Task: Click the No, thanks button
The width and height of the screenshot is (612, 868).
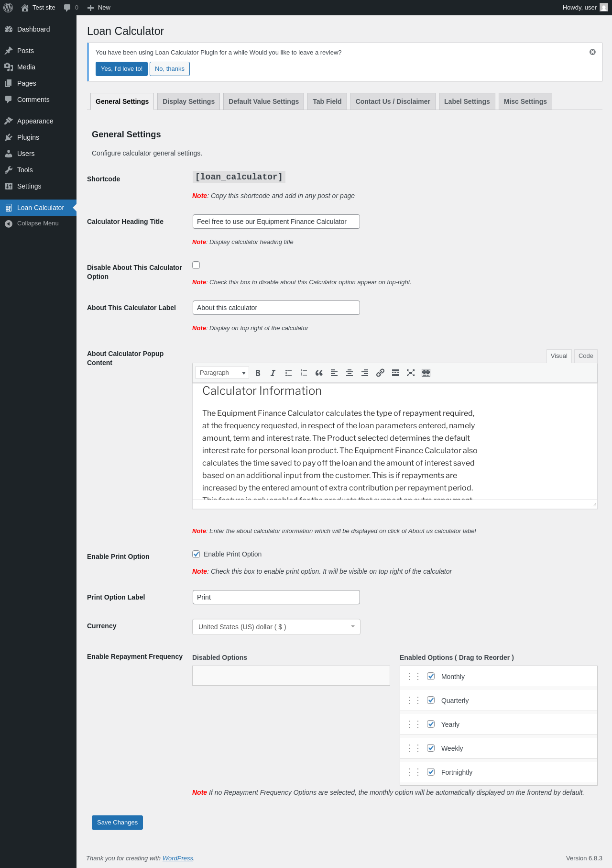Action: pyautogui.click(x=170, y=69)
